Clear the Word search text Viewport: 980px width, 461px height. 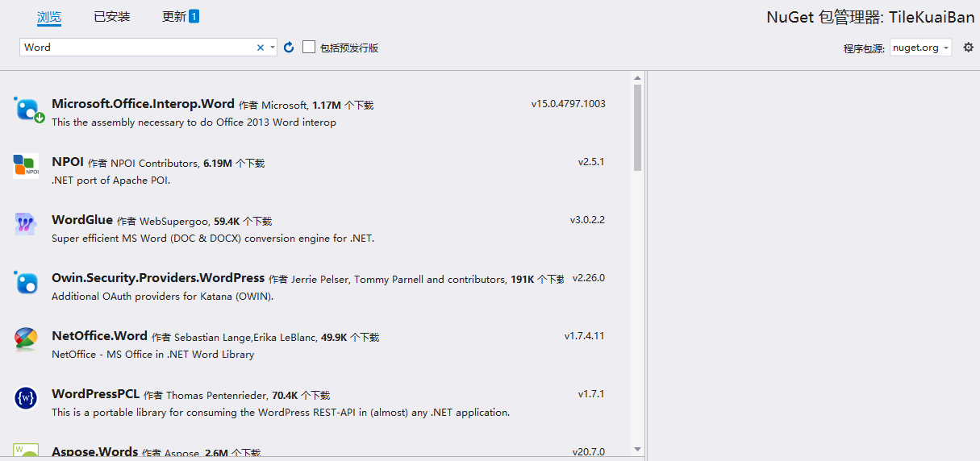click(x=261, y=48)
